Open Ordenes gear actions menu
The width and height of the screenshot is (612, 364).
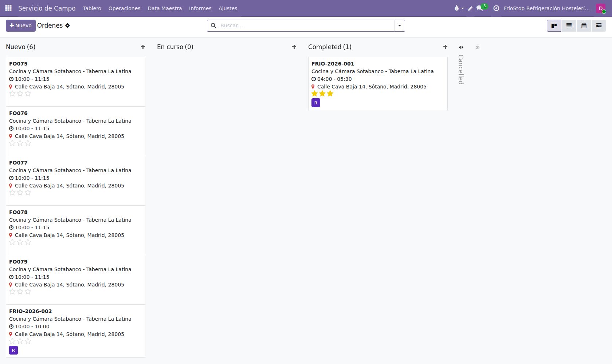67,25
